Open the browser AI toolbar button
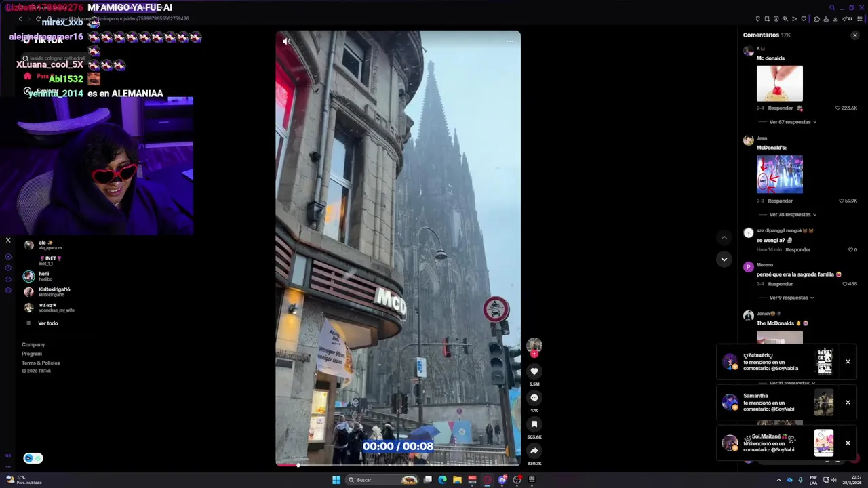 [x=848, y=19]
